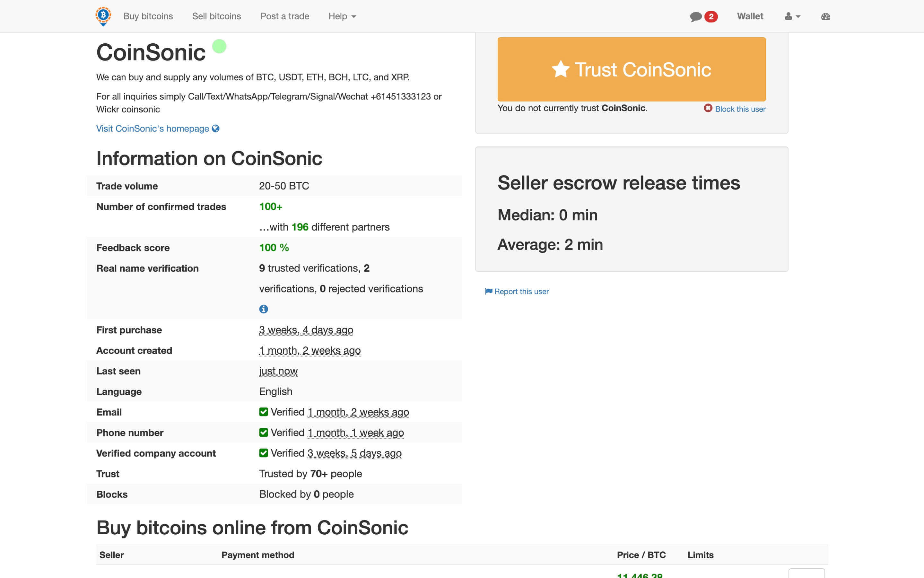924x578 pixels.
Task: Click the 'Payment method' column header
Action: [x=258, y=555]
